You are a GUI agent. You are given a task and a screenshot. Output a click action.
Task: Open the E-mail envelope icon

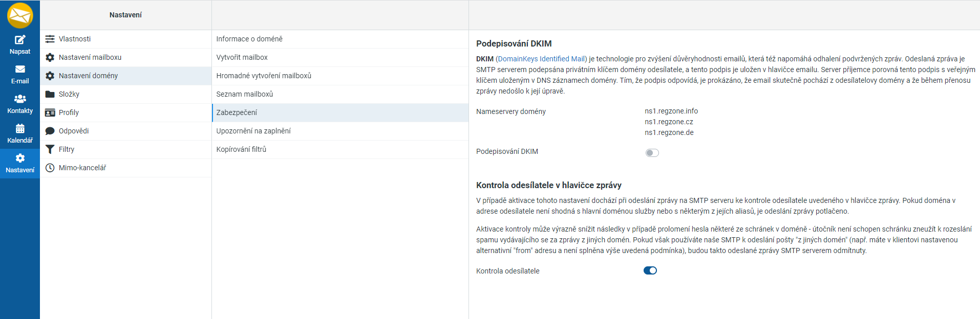[20, 70]
